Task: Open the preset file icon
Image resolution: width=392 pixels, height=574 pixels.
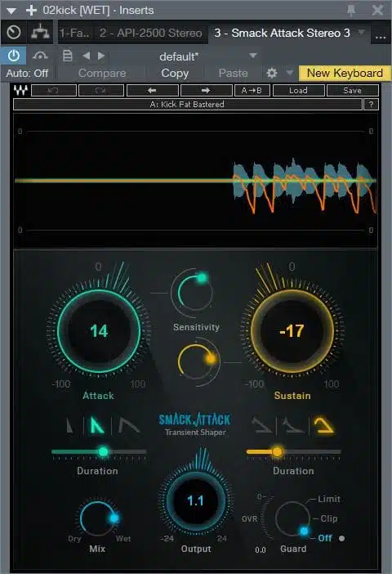Action: (68, 56)
